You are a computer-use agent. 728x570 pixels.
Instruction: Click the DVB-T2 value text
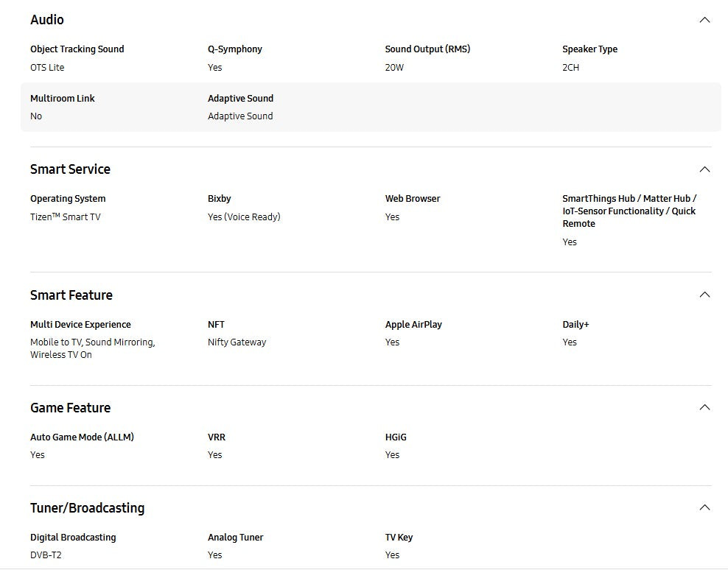[46, 555]
